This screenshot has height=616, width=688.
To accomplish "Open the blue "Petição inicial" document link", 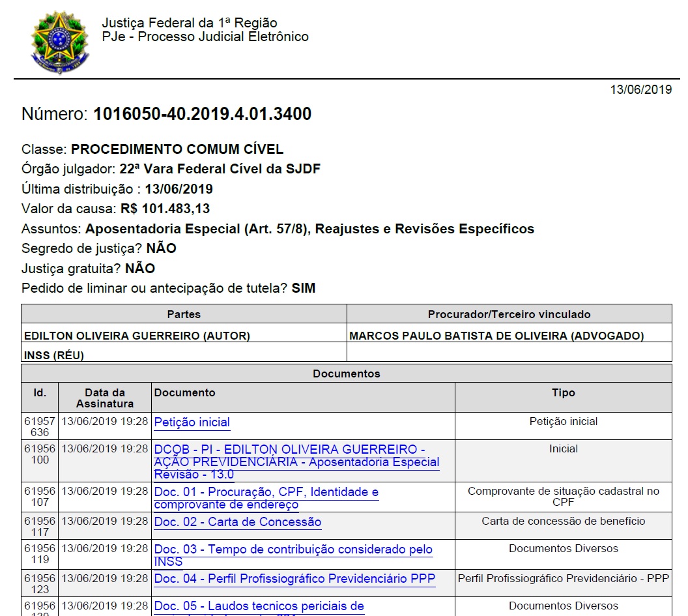I will coord(192,422).
